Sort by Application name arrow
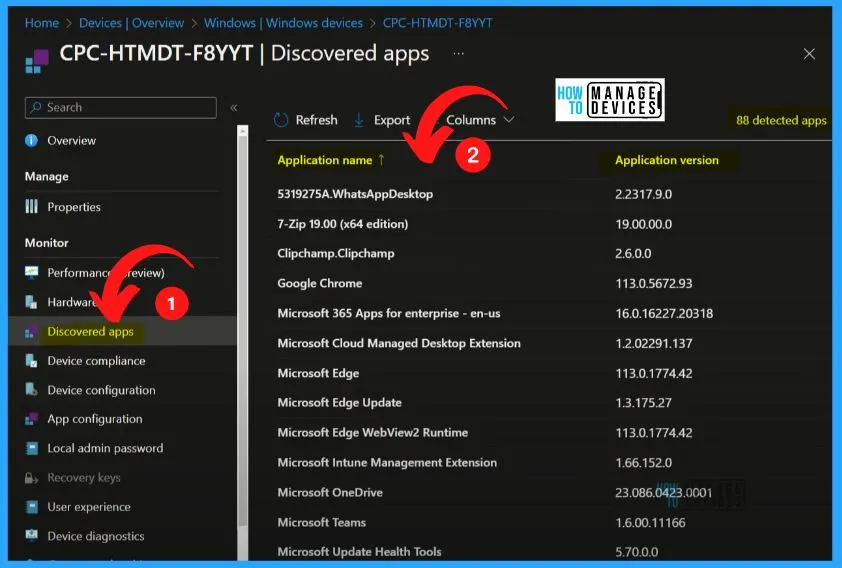Viewport: 842px width, 568px height. click(381, 160)
